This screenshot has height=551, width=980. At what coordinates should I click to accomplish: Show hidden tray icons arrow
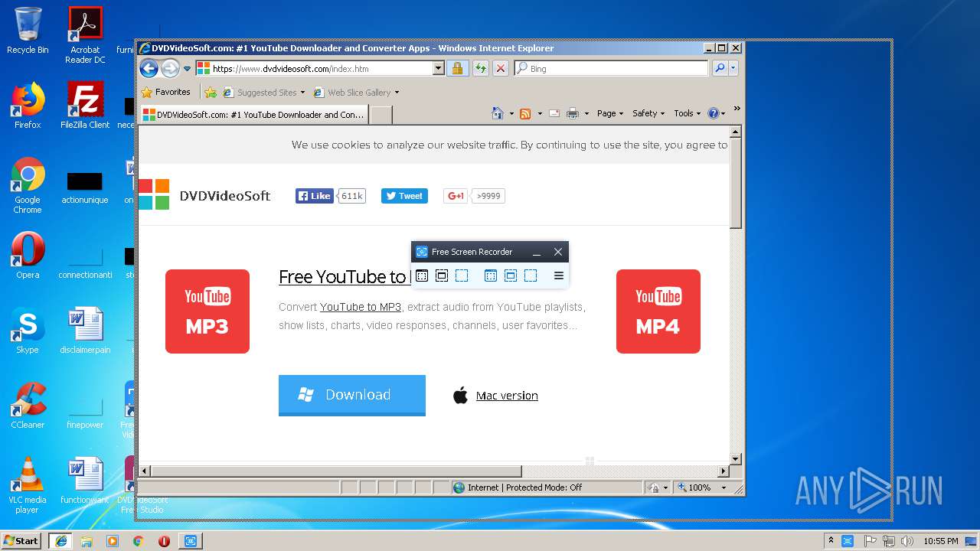831,541
